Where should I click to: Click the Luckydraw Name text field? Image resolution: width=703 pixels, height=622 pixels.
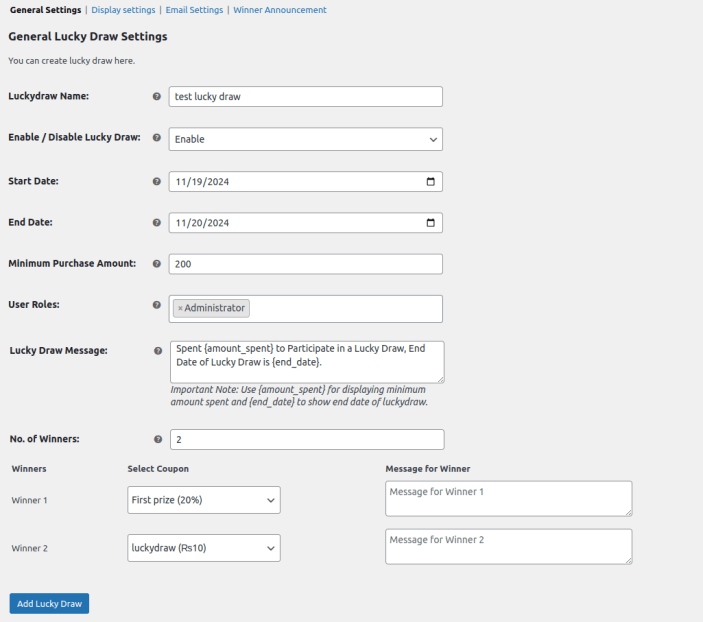click(x=305, y=97)
